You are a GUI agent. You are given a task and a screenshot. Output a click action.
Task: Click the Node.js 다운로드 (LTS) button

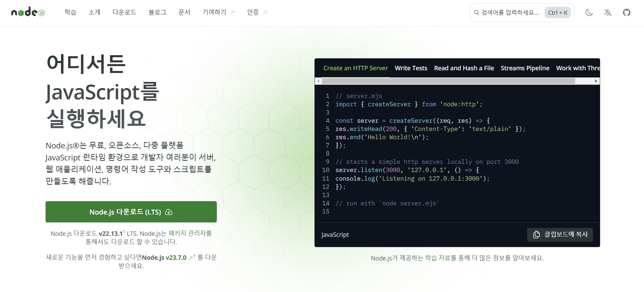click(x=131, y=212)
